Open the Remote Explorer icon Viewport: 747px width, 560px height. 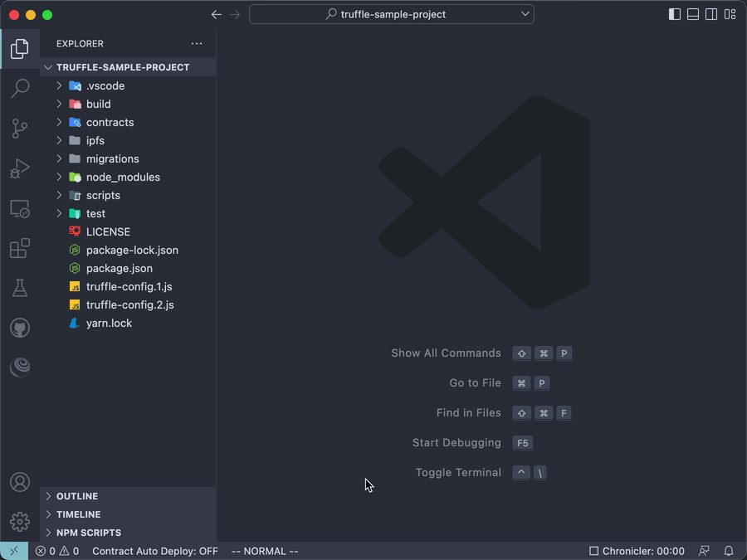tap(20, 208)
